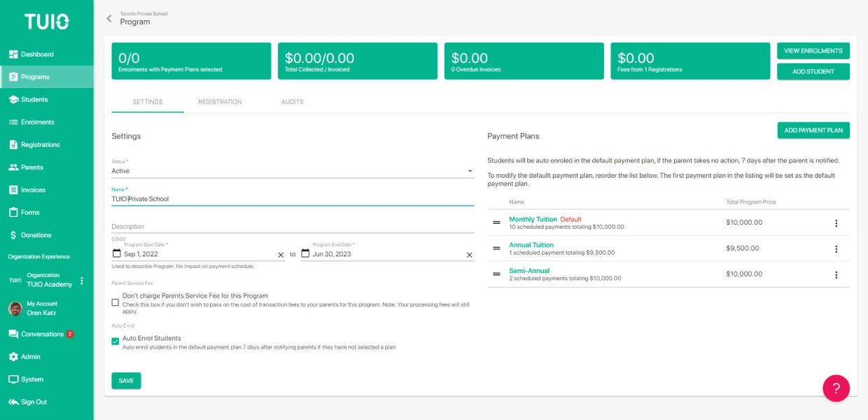This screenshot has width=868, height=420.
Task: Switch to the Registration tab
Action: point(220,102)
